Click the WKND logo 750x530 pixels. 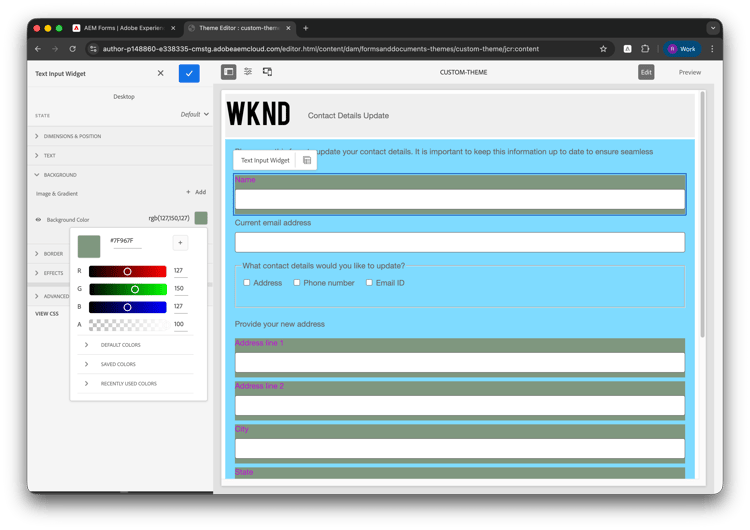(x=259, y=114)
